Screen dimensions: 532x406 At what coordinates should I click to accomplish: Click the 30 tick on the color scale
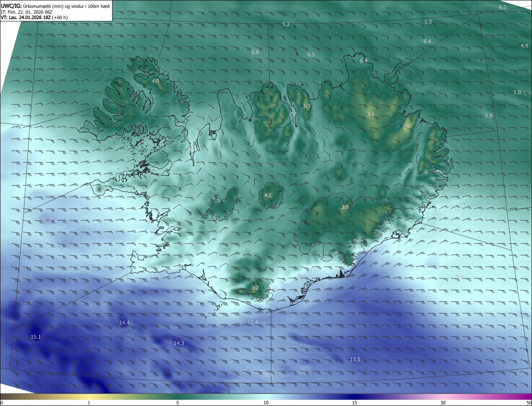pyautogui.click(x=443, y=403)
